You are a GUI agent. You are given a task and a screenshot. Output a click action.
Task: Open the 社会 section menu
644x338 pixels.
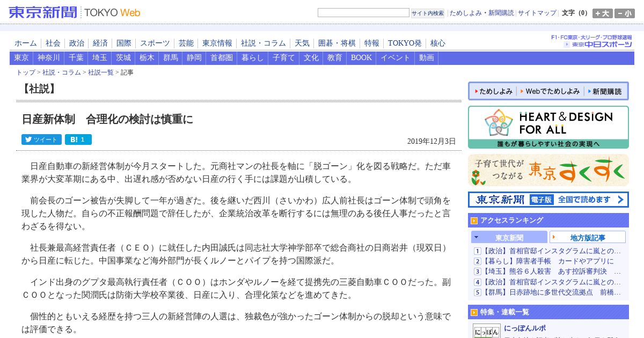point(53,43)
